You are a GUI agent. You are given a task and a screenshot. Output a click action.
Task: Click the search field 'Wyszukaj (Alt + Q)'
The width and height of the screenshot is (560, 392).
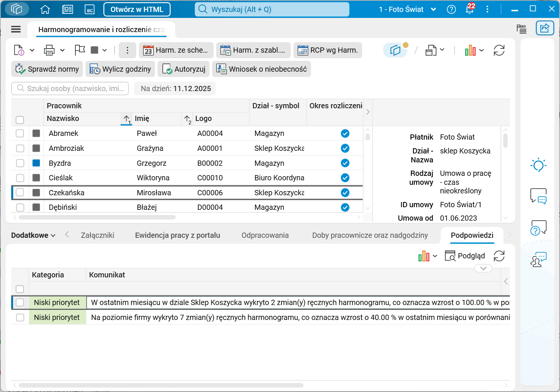[272, 9]
